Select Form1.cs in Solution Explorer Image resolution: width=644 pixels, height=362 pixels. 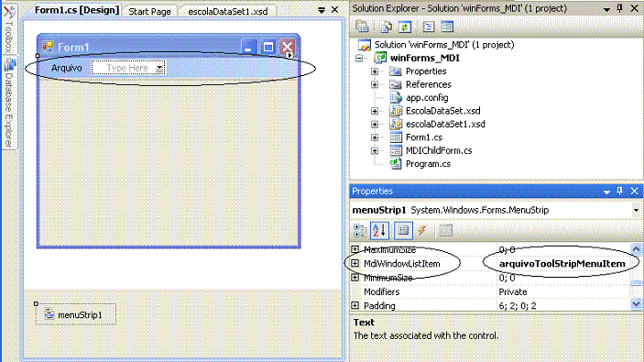424,137
